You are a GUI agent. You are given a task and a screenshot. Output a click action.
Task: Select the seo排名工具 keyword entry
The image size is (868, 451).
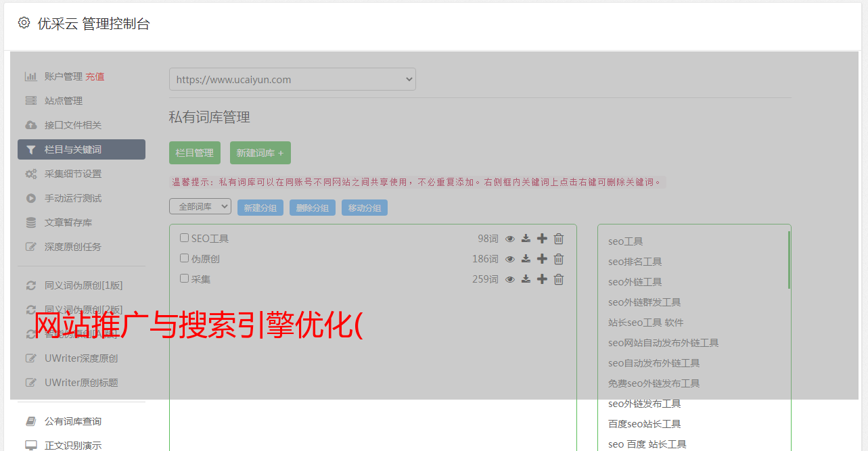[x=635, y=262]
